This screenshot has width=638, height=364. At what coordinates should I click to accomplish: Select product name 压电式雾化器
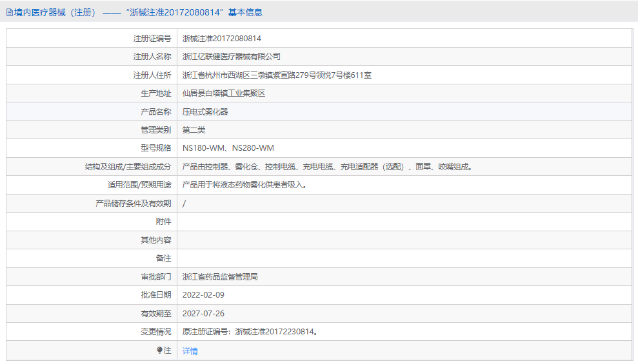(205, 111)
